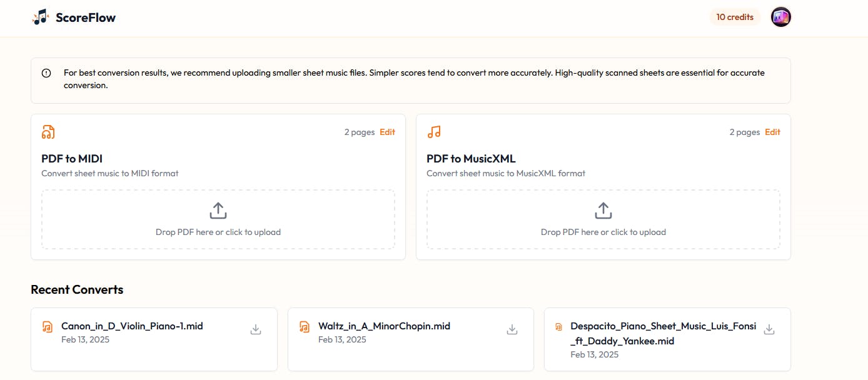Download the Despacito piano MIDI file

coord(769,329)
